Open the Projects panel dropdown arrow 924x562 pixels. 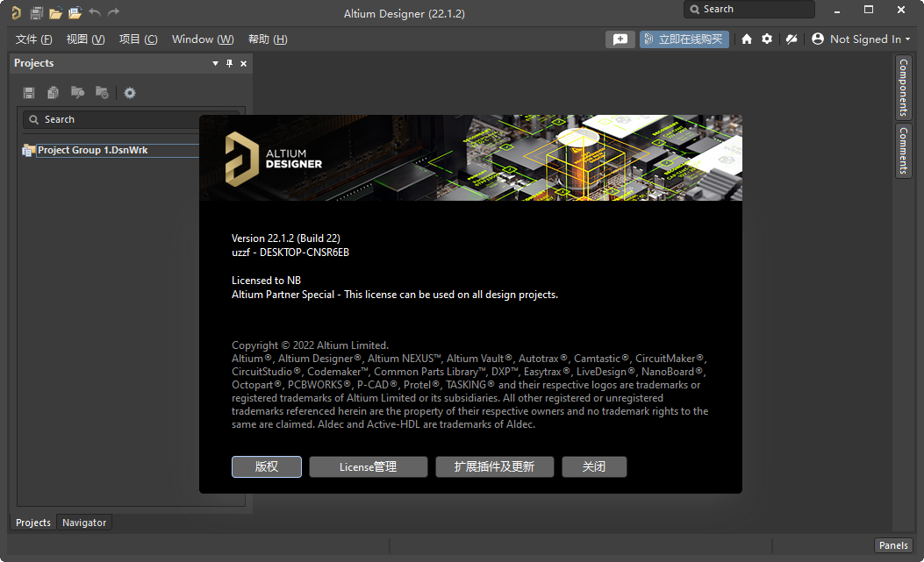click(x=215, y=63)
